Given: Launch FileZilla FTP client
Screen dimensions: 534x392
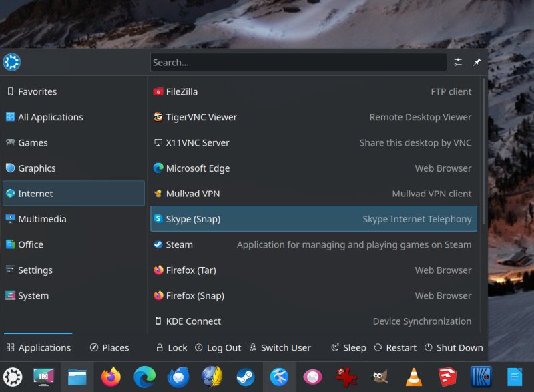Looking at the screenshot, I should click(x=182, y=91).
